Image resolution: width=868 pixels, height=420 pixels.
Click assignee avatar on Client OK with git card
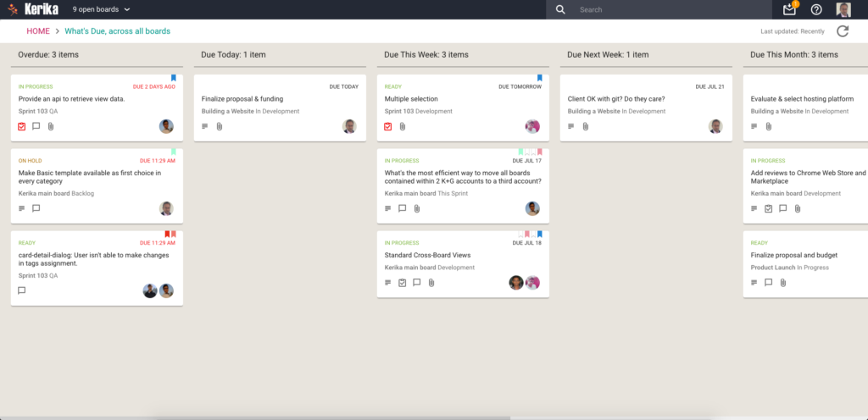click(x=715, y=126)
